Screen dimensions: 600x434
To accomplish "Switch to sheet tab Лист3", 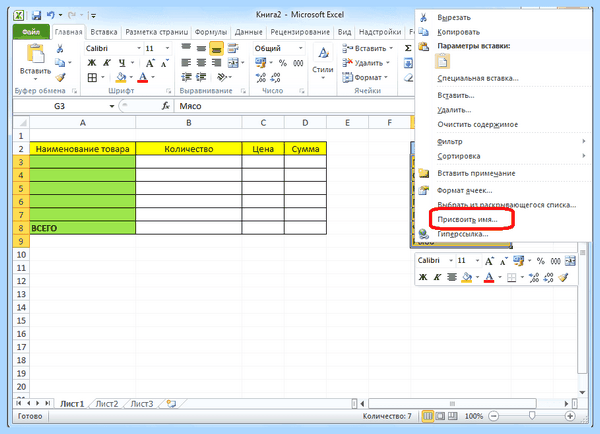I will 142,404.
